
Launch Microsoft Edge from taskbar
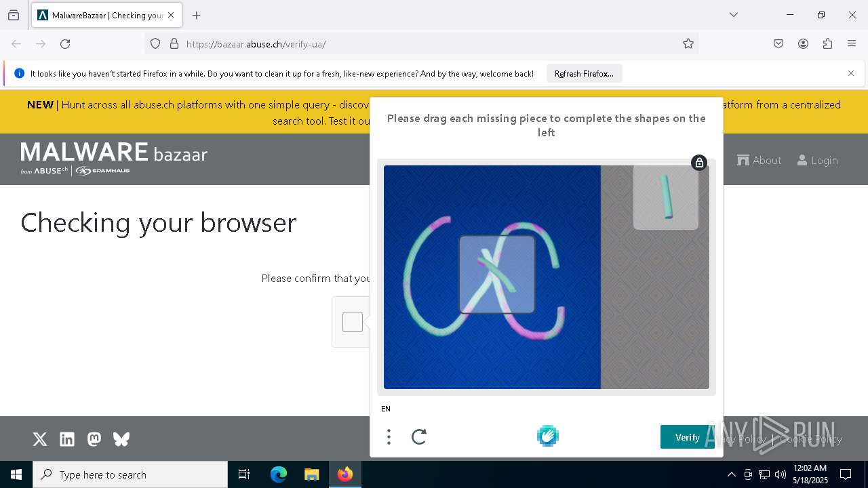pyautogui.click(x=279, y=474)
